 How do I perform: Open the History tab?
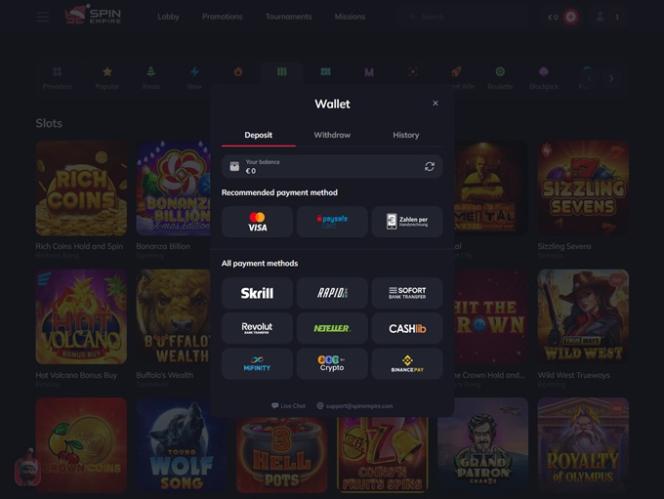tap(406, 135)
